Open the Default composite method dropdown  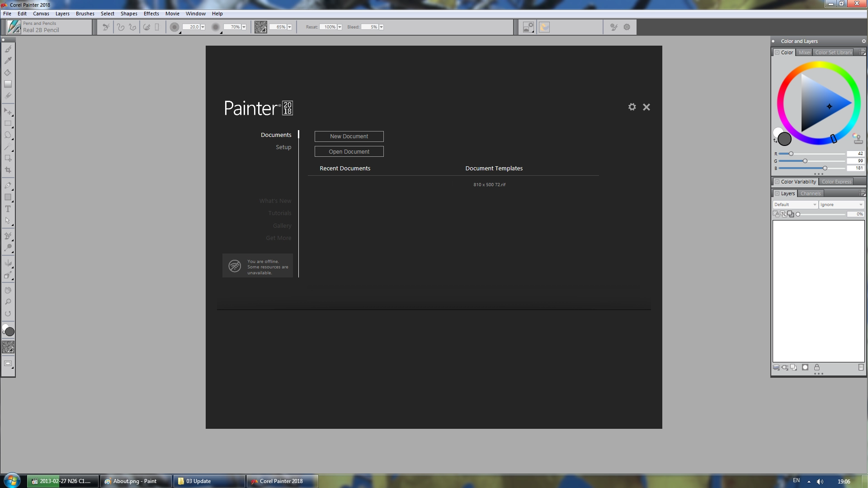click(x=795, y=205)
